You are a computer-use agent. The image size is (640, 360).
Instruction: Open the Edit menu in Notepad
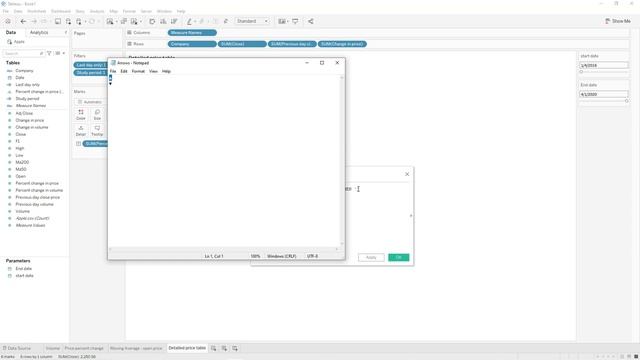pos(124,71)
